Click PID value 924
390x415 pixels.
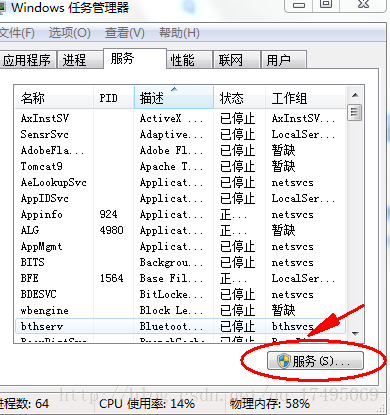108,214
